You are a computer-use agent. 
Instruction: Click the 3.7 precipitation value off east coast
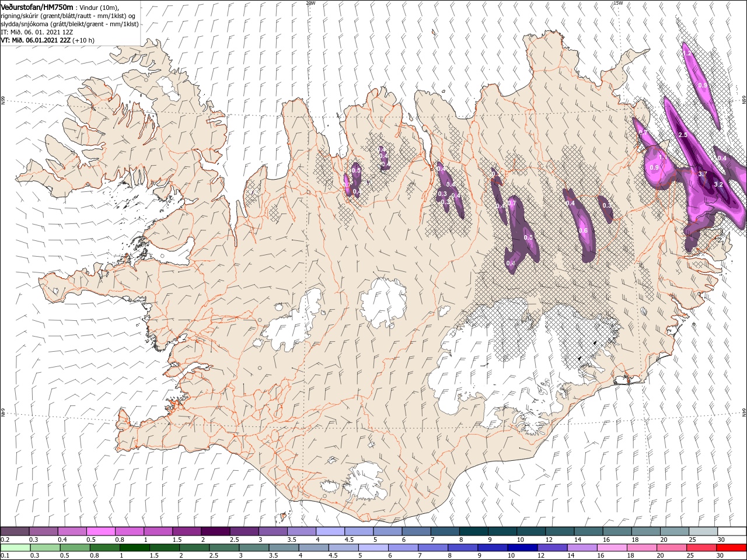(x=703, y=174)
